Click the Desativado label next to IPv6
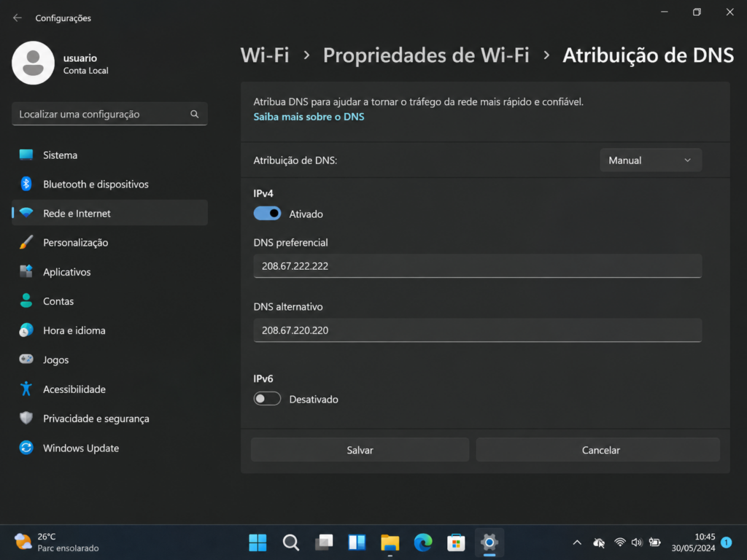Viewport: 747px width, 560px height. pos(314,399)
